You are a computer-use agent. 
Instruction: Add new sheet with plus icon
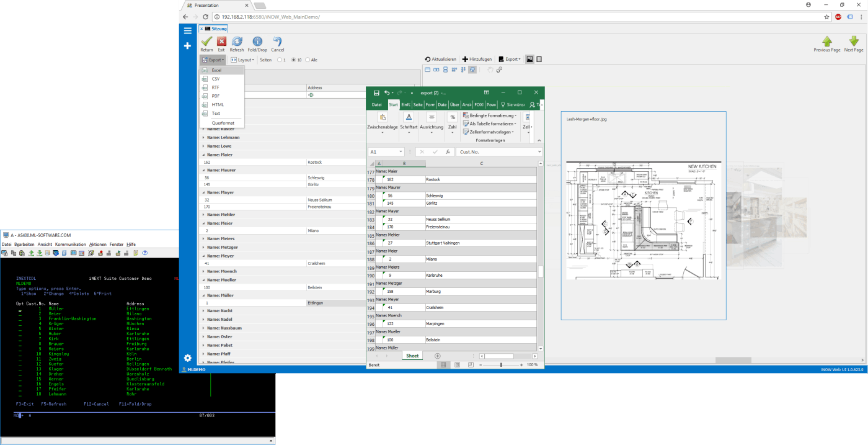pos(437,356)
